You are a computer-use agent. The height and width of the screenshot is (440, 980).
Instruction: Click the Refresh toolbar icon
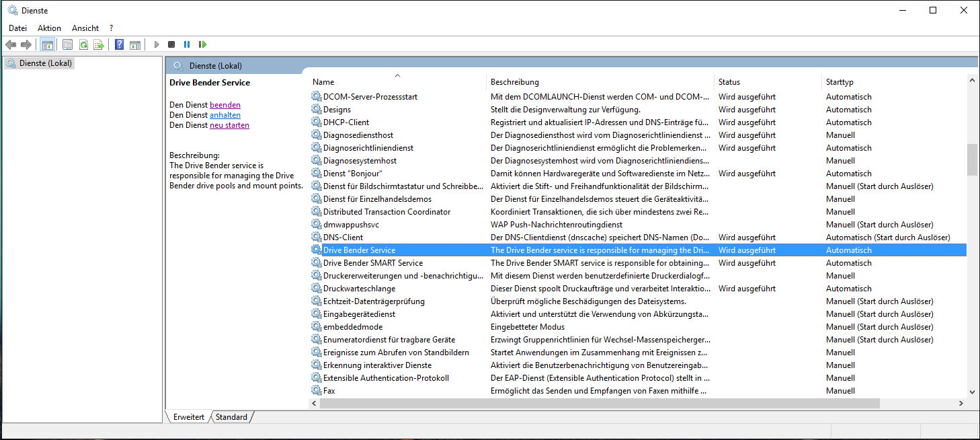[83, 44]
